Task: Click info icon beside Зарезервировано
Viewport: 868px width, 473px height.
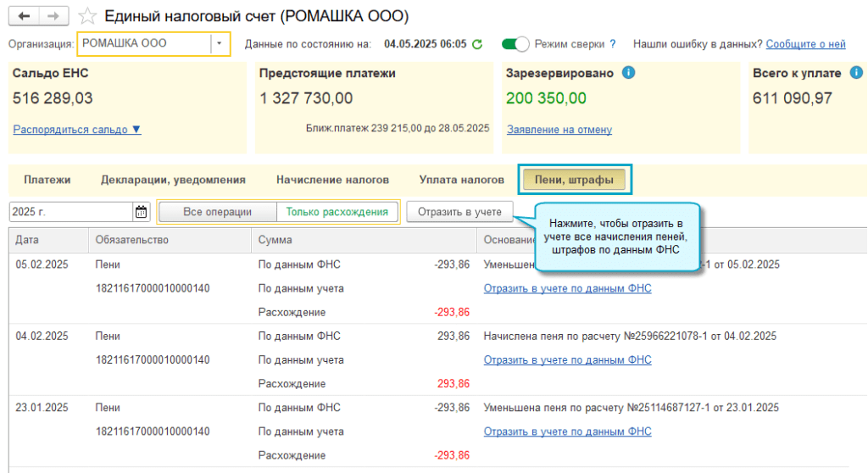Action: pyautogui.click(x=628, y=73)
